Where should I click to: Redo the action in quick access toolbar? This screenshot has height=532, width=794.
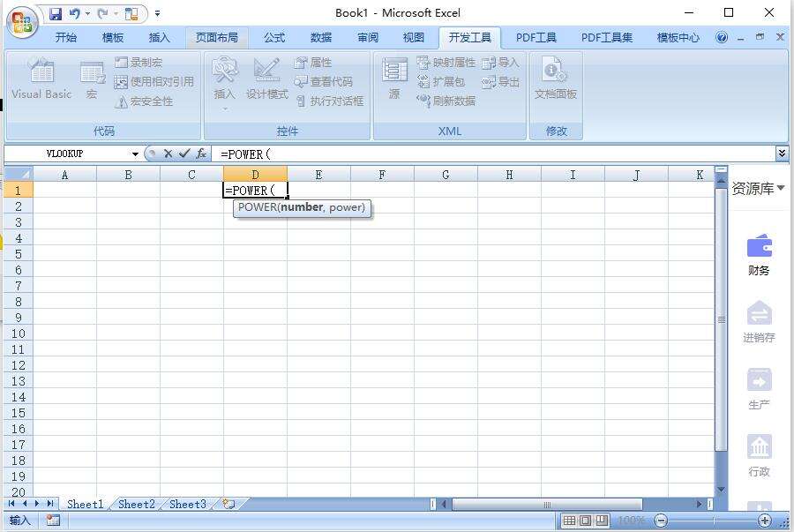pyautogui.click(x=103, y=13)
